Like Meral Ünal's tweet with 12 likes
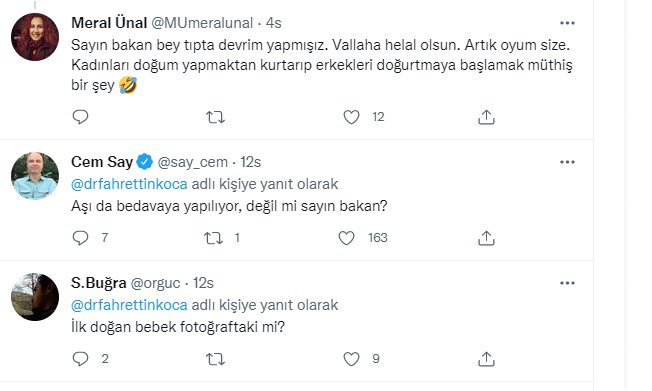The width and height of the screenshot is (652, 391). pos(351,117)
